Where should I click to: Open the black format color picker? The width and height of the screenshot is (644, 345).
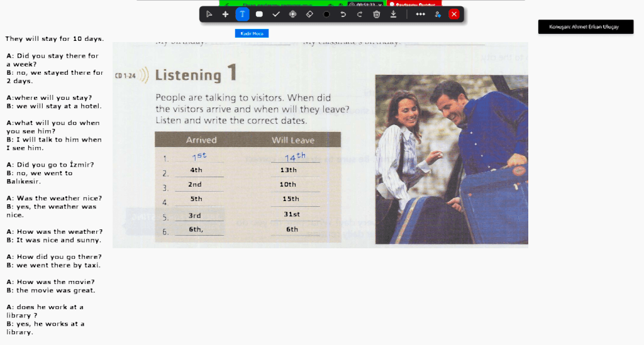pyautogui.click(x=326, y=14)
